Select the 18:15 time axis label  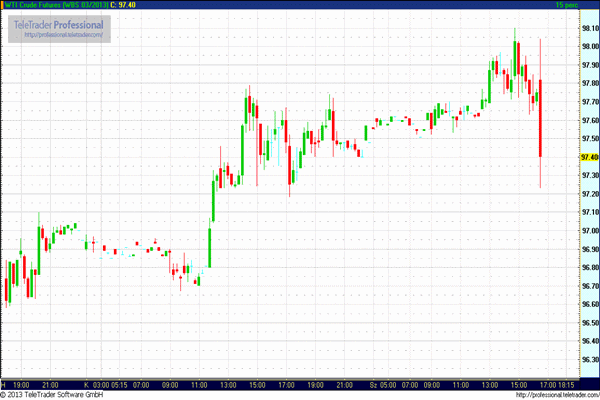566,384
